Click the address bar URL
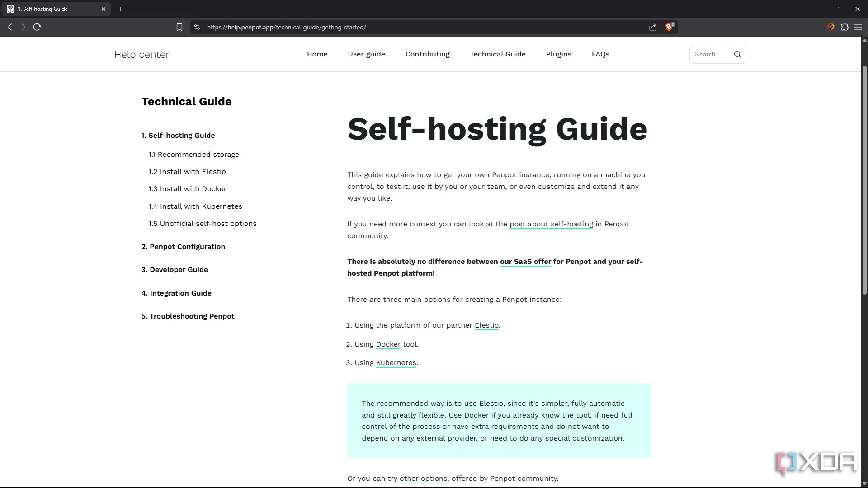Image resolution: width=868 pixels, height=488 pixels. [x=286, y=27]
